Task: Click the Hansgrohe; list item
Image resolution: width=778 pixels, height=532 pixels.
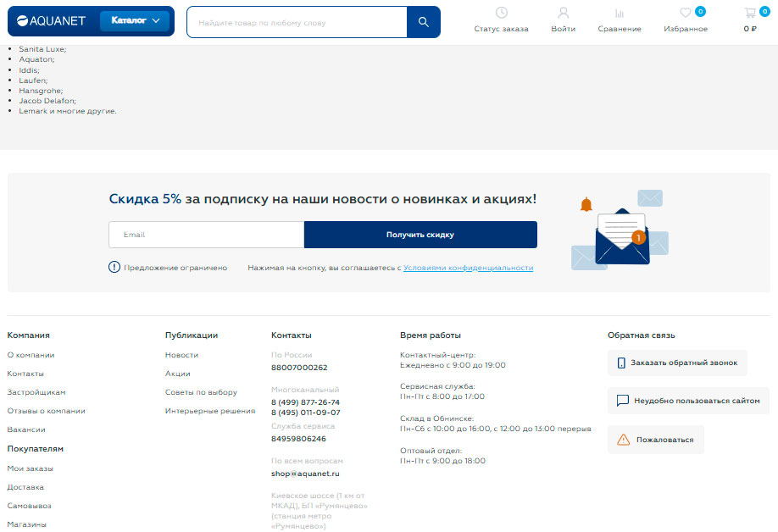Action: 41,91
